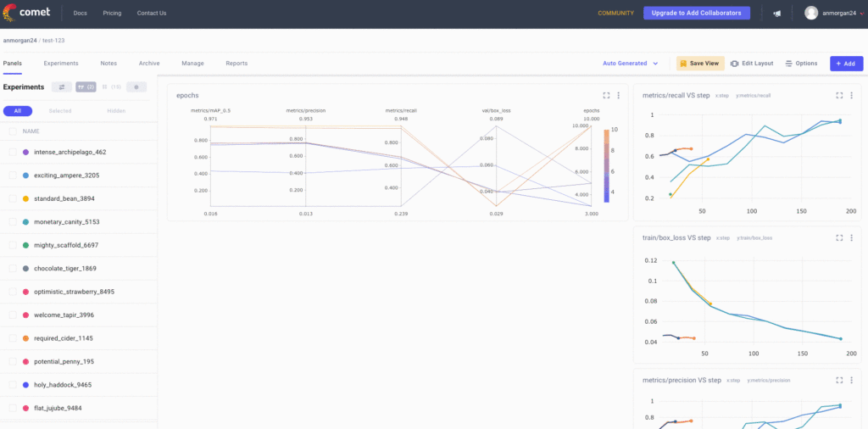
Task: Open the Notes tab
Action: click(108, 64)
